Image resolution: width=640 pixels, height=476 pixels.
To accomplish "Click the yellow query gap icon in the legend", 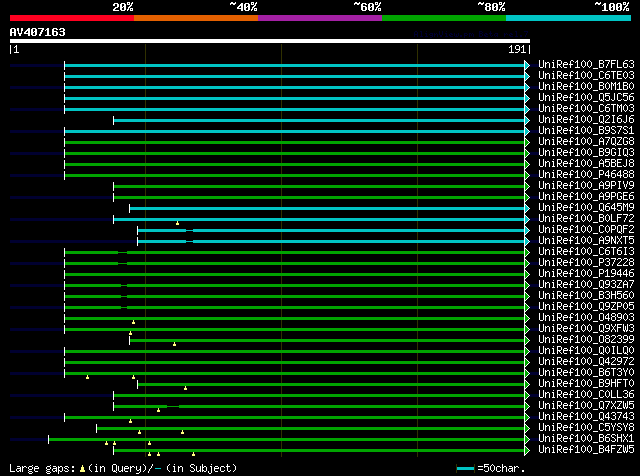I will [x=82, y=469].
